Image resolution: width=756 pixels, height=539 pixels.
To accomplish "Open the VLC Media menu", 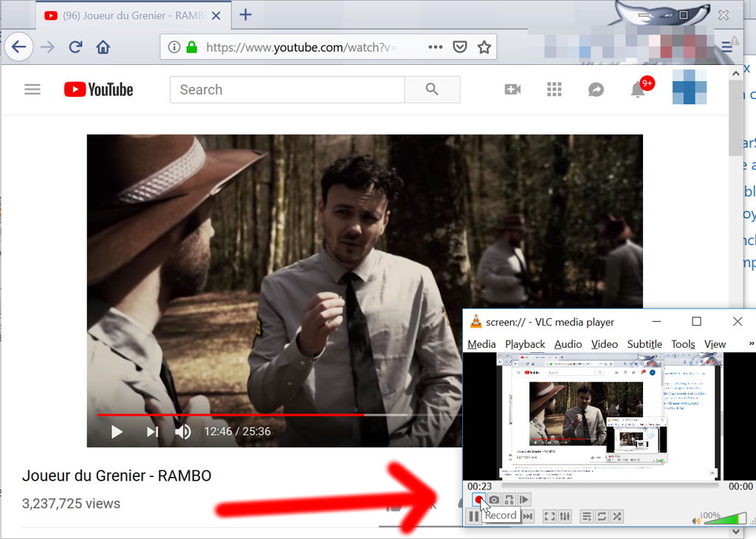I will 481,344.
